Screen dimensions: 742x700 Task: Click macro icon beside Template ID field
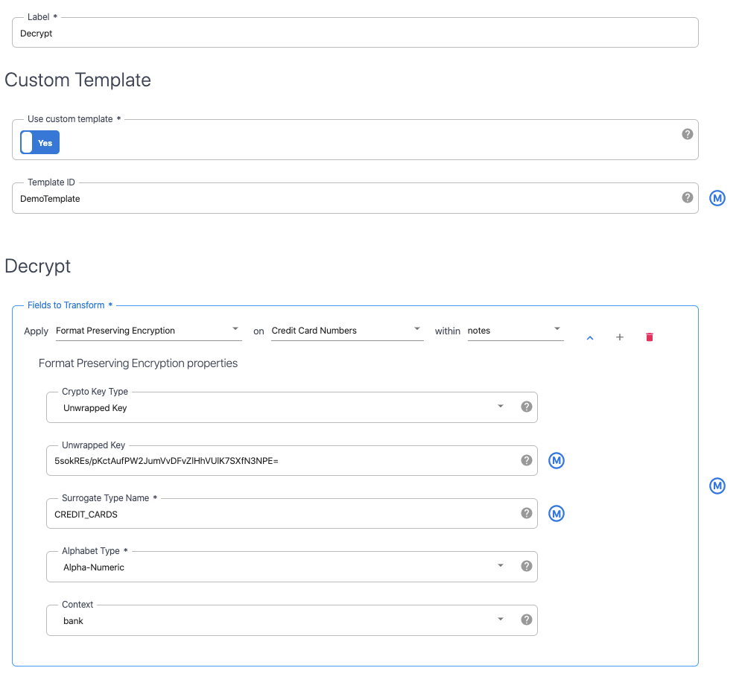coord(717,198)
